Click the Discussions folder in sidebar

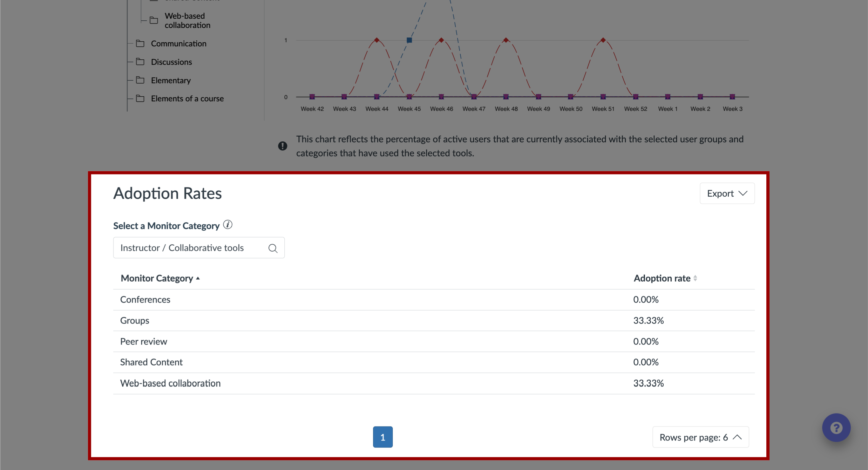pyautogui.click(x=171, y=61)
